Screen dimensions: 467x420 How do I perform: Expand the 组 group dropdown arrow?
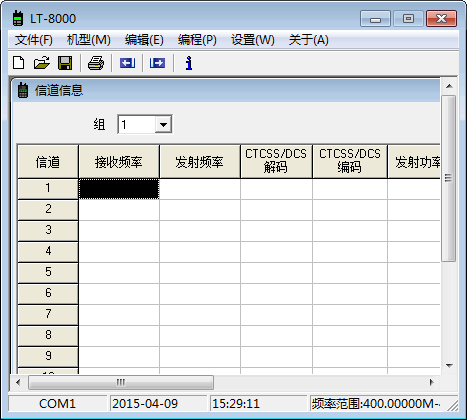(x=163, y=125)
